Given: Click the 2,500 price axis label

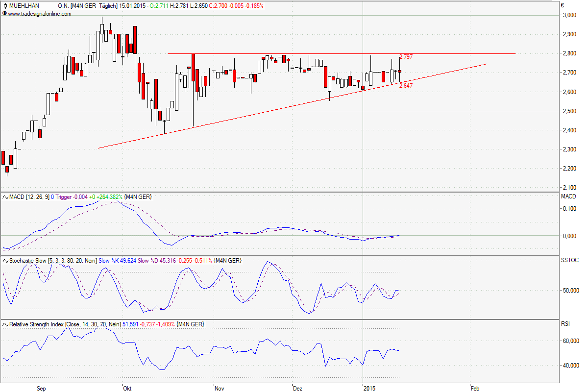Looking at the screenshot, I should pos(569,111).
